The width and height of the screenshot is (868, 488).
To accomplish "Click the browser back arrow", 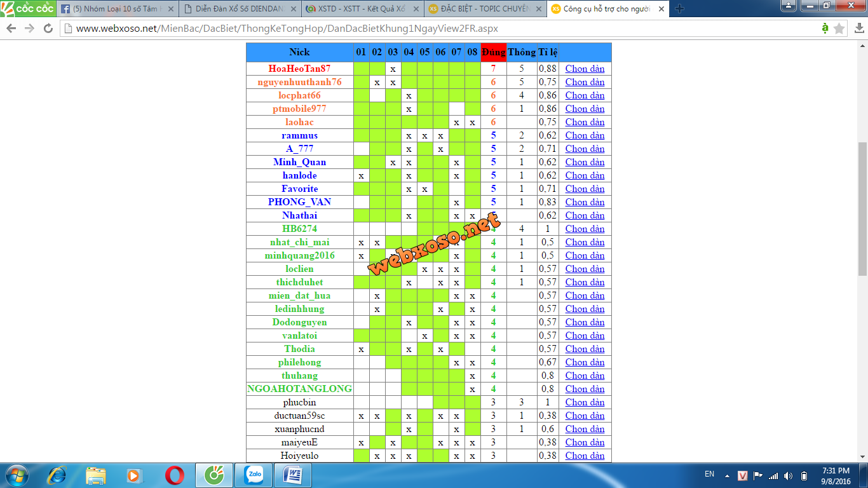I will (x=11, y=29).
